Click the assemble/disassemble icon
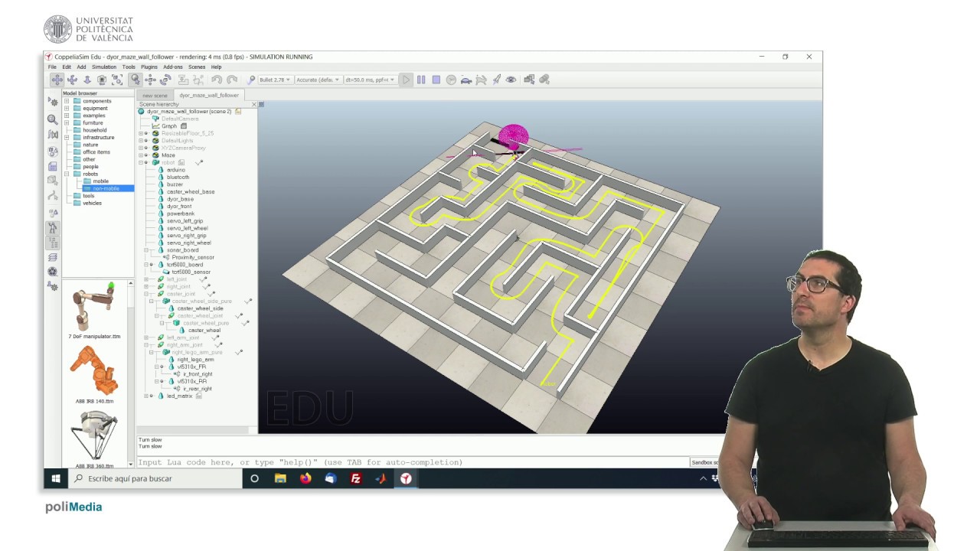The width and height of the screenshot is (980, 551). (183, 80)
